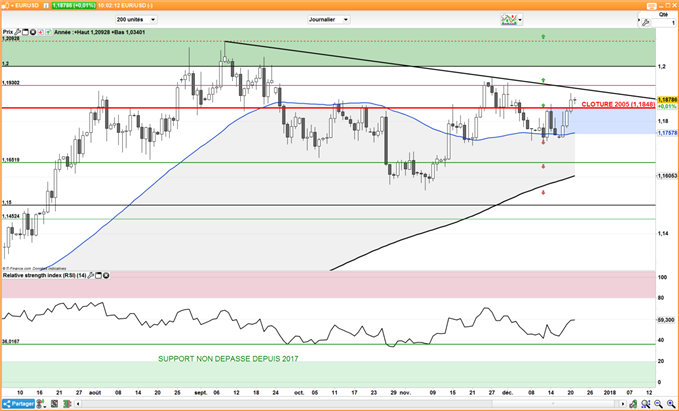Viewport: 679px width, 411px height.
Task: Click the detach window icon in title bar
Action: pyautogui.click(x=652, y=6)
